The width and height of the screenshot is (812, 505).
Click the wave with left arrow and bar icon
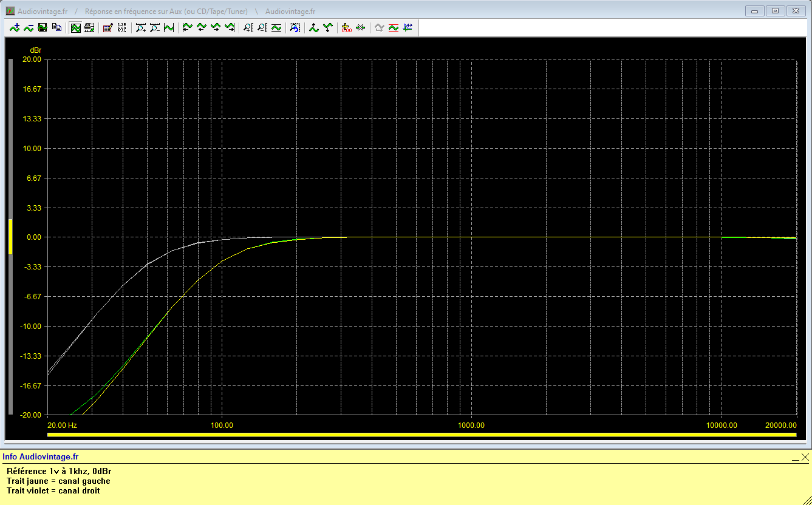tap(187, 27)
